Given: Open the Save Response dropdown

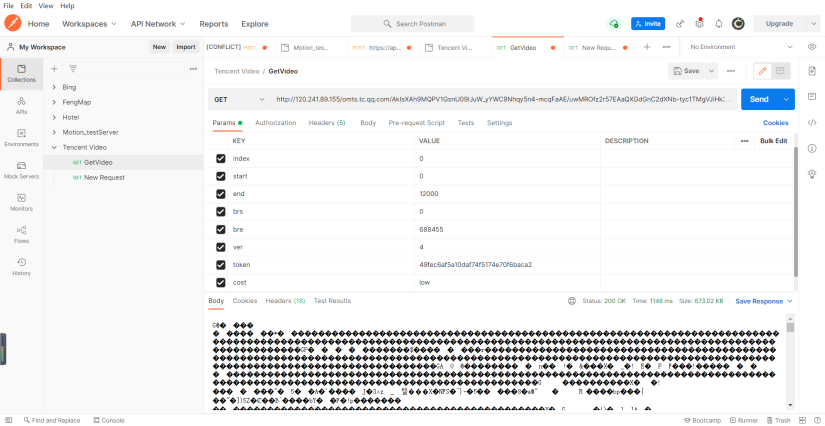Looking at the screenshot, I should [763, 301].
